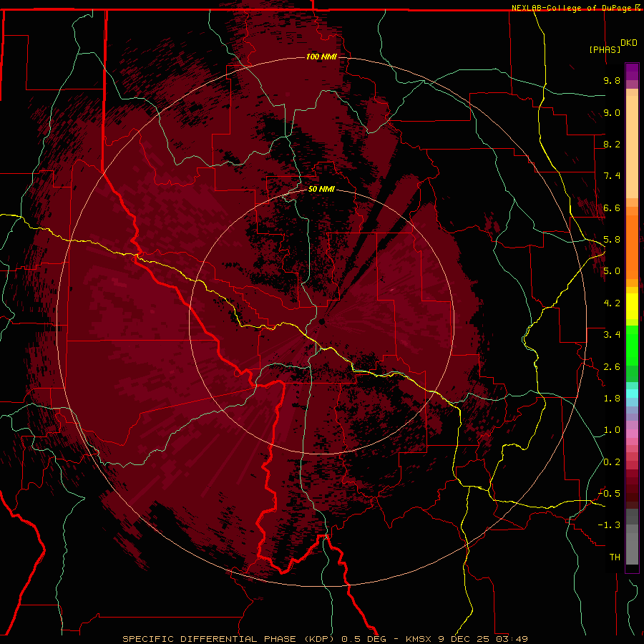Click the 1.0 scale label

click(x=612, y=430)
